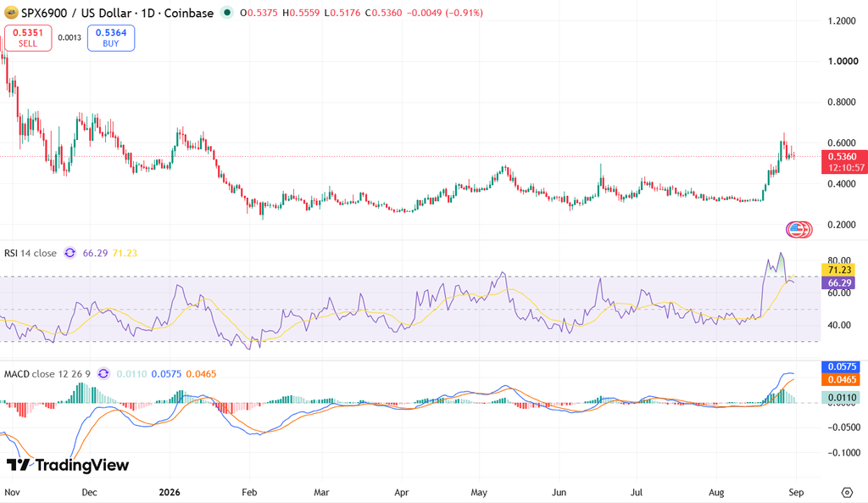This screenshot has width=868, height=503.
Task: Click the SPX6900 coin logo icon
Action: click(11, 13)
